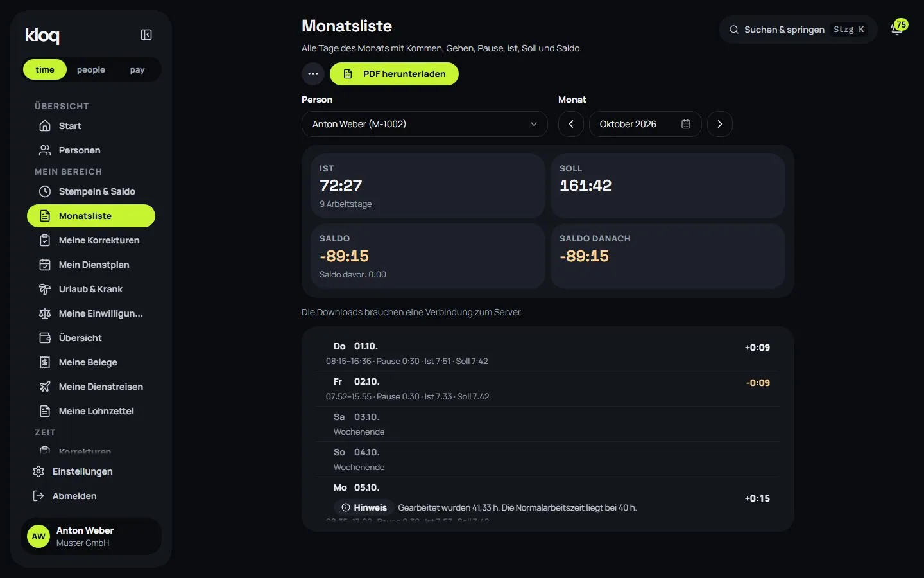Go to the previous month
This screenshot has height=578, width=924.
(x=571, y=124)
